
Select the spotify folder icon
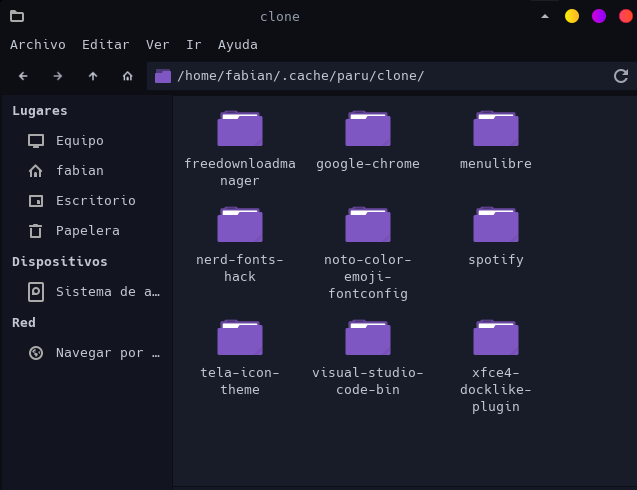[496, 224]
